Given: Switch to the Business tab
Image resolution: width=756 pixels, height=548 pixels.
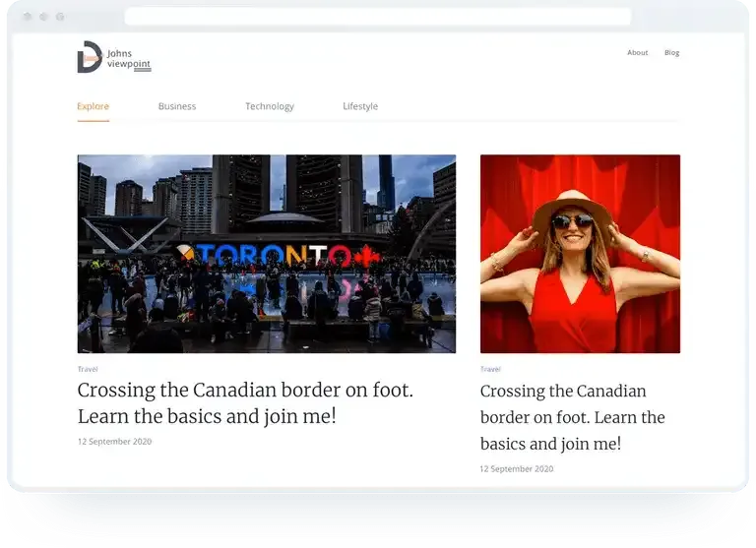Looking at the screenshot, I should click(x=177, y=106).
